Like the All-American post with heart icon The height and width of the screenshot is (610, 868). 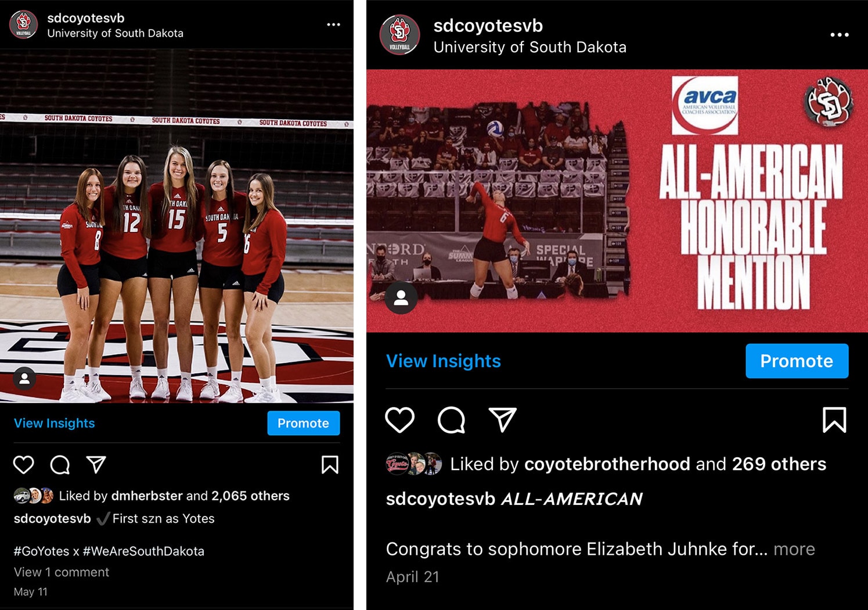400,420
